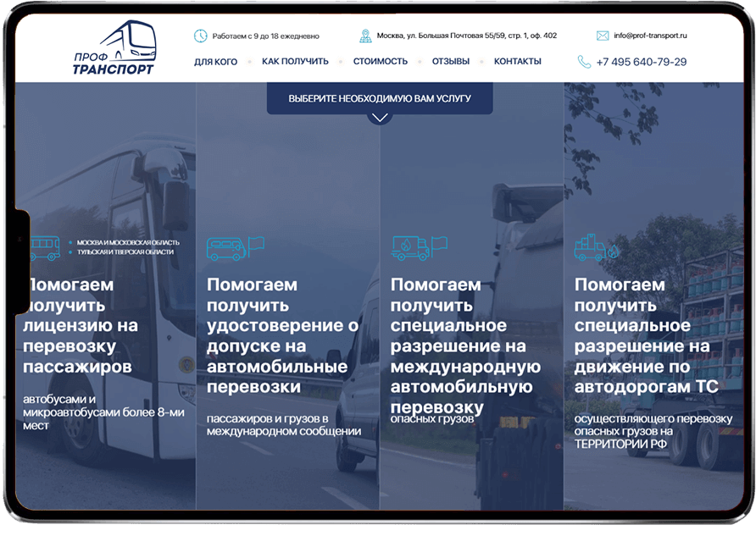Click the minibus icon above удостоверение card
The image size is (756, 536).
226,249
